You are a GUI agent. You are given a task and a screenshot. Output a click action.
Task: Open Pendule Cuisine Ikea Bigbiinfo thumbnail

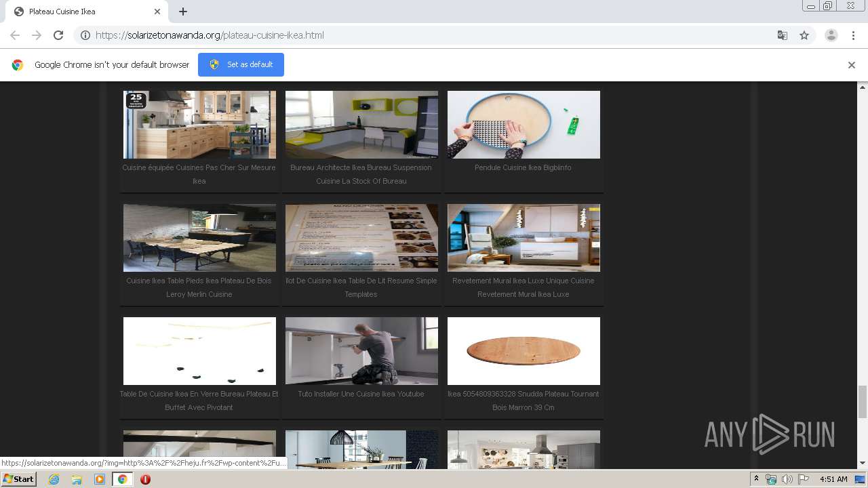coord(524,125)
